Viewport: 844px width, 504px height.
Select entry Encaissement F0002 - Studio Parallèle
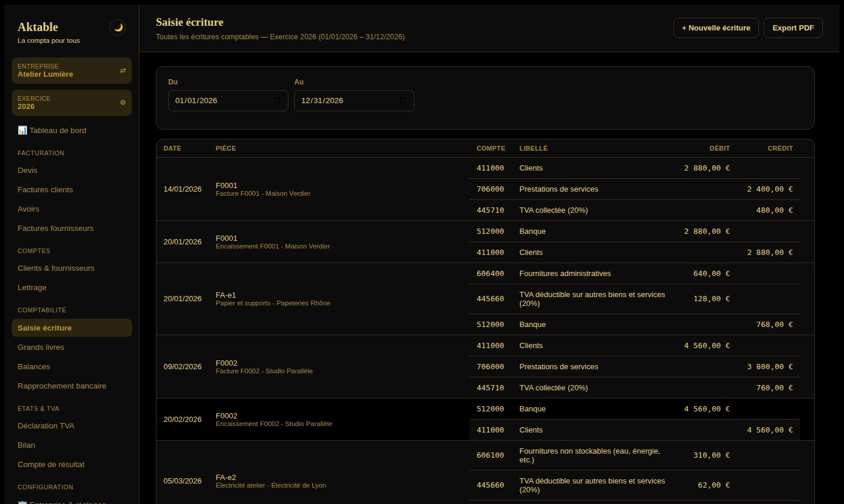[x=274, y=424]
